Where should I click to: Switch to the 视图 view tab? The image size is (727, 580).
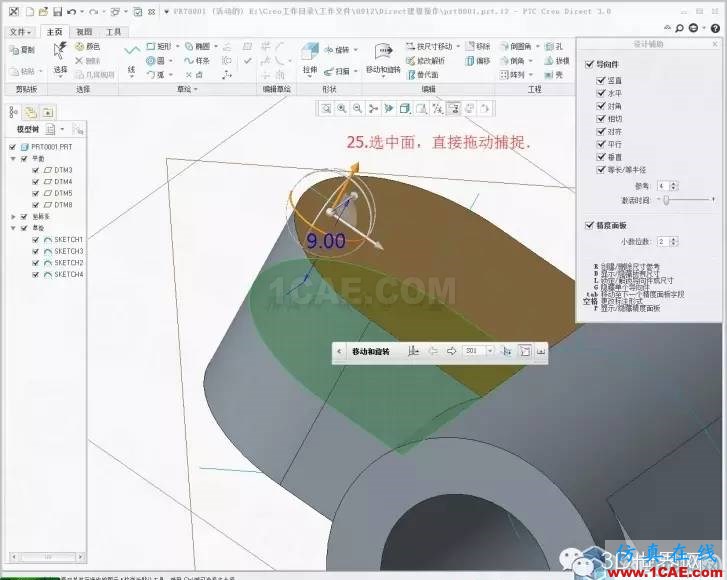84,32
